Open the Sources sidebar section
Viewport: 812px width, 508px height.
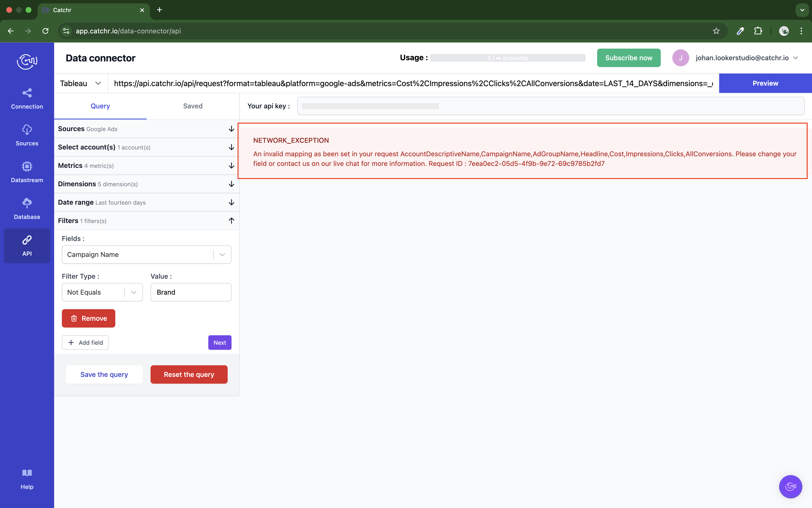[27, 135]
